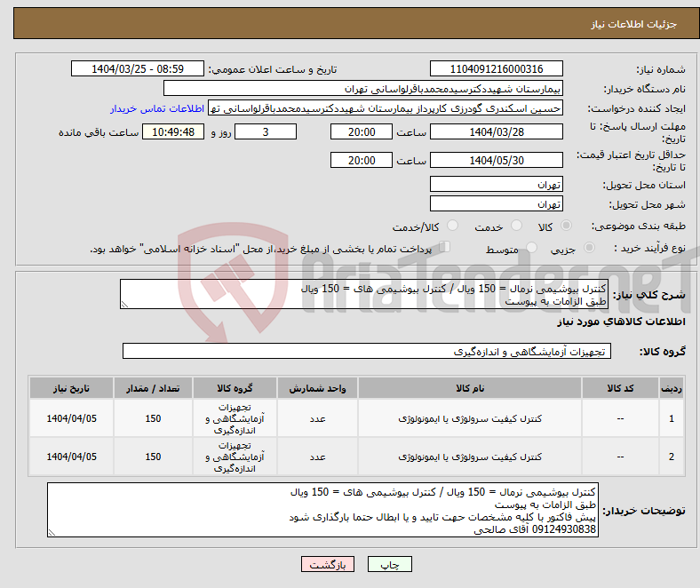700x588 pixels.
Task: Click the resize grip of buyer notes box
Action: coord(52,532)
